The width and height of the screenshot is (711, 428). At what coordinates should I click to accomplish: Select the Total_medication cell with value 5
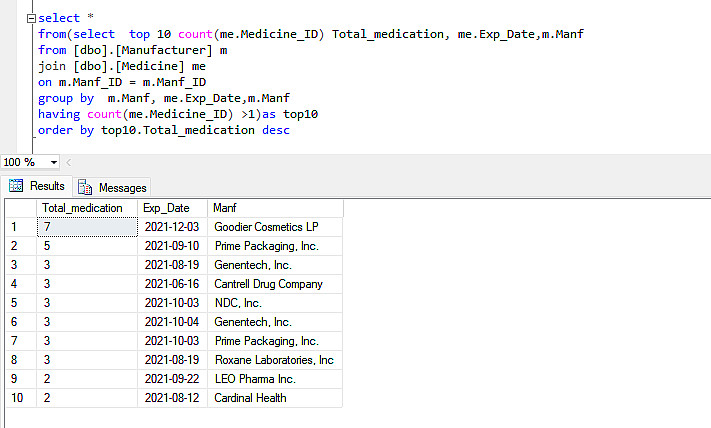(87, 246)
